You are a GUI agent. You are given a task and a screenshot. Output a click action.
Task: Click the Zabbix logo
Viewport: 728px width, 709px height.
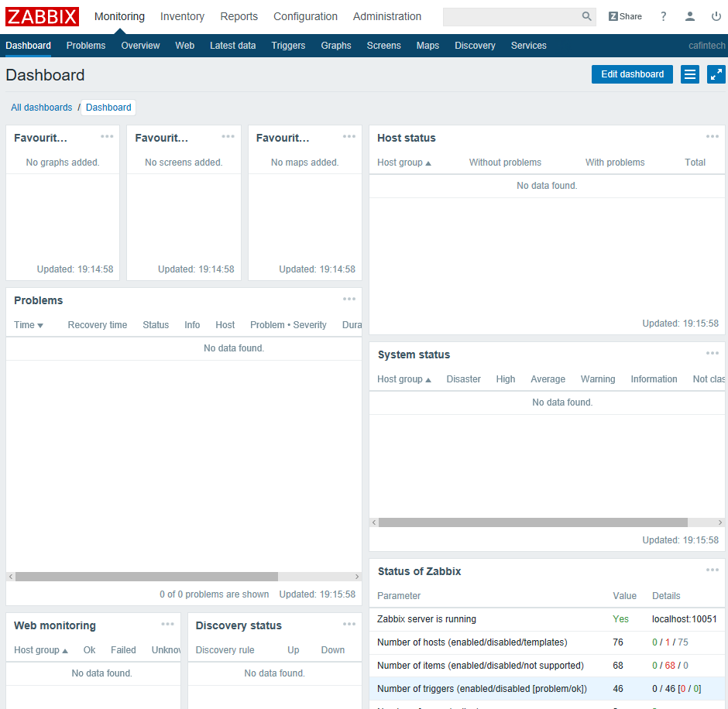click(43, 16)
